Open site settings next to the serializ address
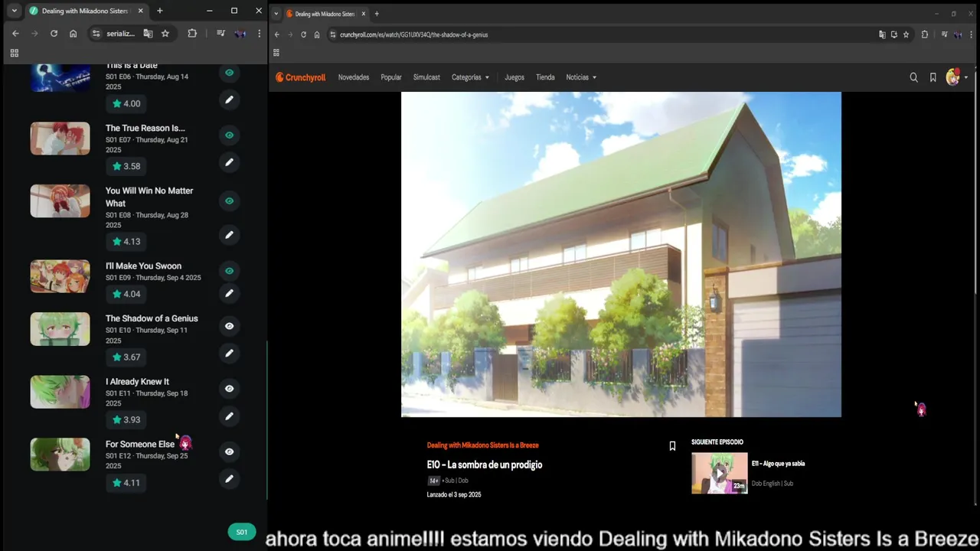Screen dimensions: 980x551 pyautogui.click(x=96, y=34)
